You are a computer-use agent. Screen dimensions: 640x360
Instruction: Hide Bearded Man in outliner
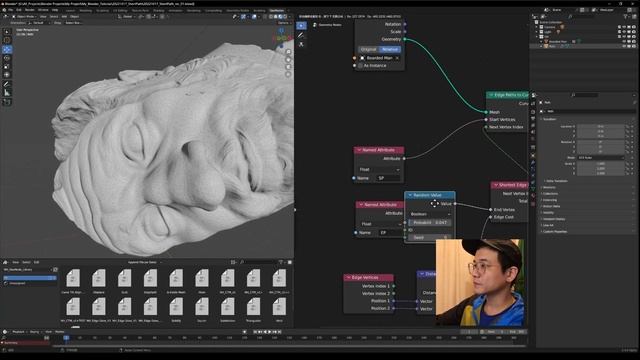pos(624,42)
